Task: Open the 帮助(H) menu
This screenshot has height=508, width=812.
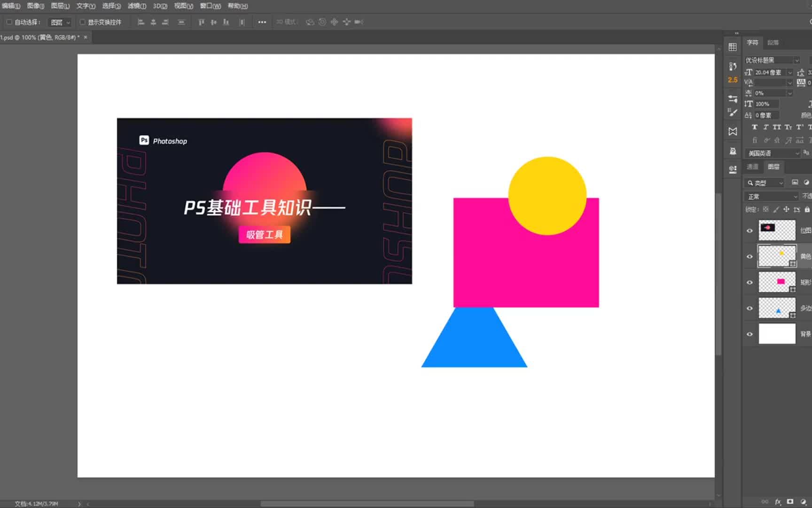Action: click(x=238, y=6)
